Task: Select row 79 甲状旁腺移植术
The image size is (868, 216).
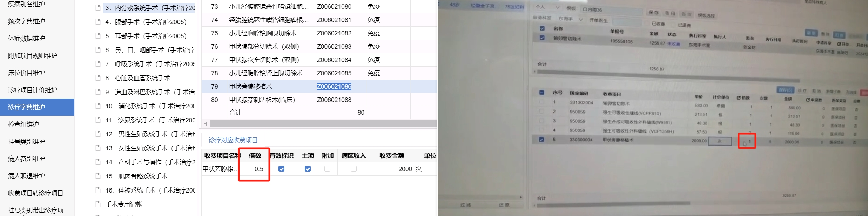Action: (x=319, y=86)
